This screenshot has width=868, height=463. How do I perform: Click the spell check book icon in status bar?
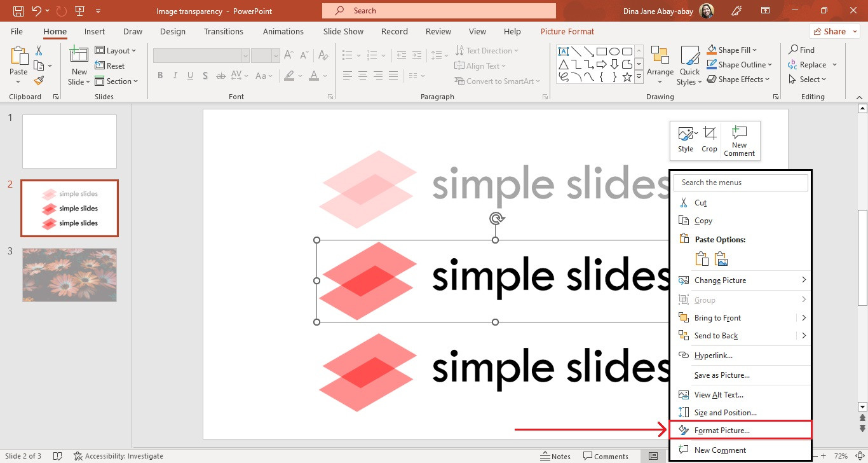[x=58, y=456]
